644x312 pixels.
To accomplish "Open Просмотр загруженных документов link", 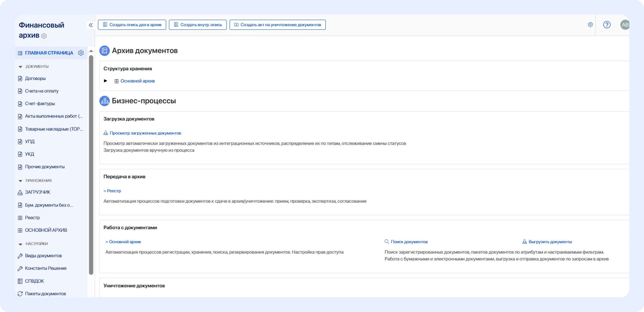I will coord(145,133).
